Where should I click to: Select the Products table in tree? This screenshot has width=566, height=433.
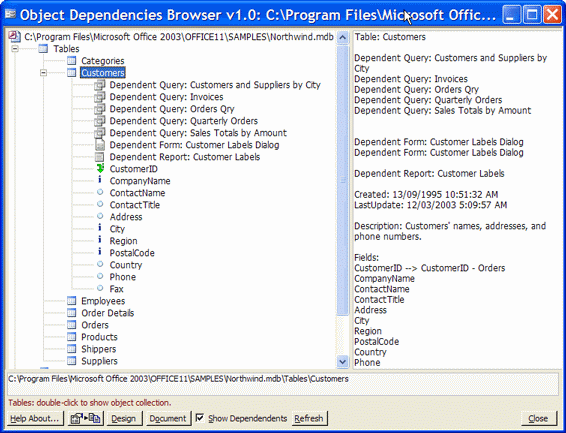pyautogui.click(x=99, y=337)
